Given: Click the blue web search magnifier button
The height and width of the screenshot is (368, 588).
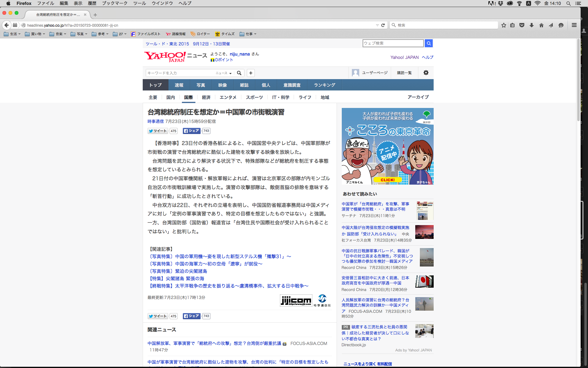Looking at the screenshot, I should point(429,43).
